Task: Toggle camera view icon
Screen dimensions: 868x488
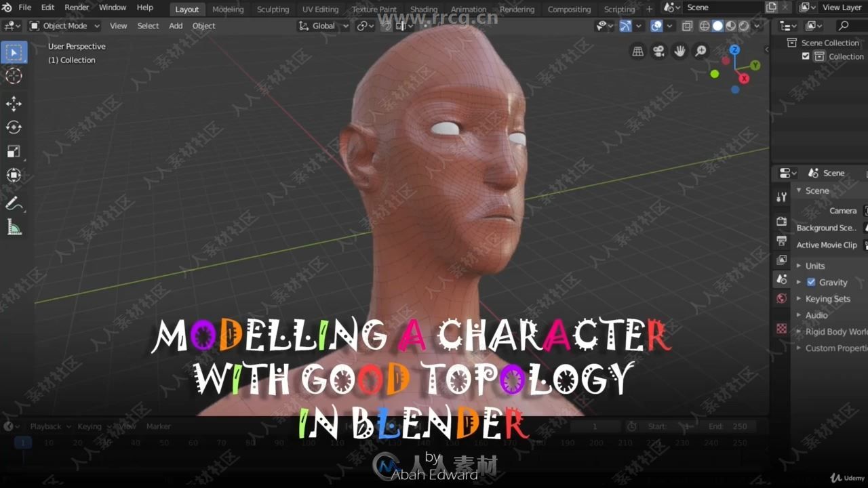Action: (x=658, y=51)
